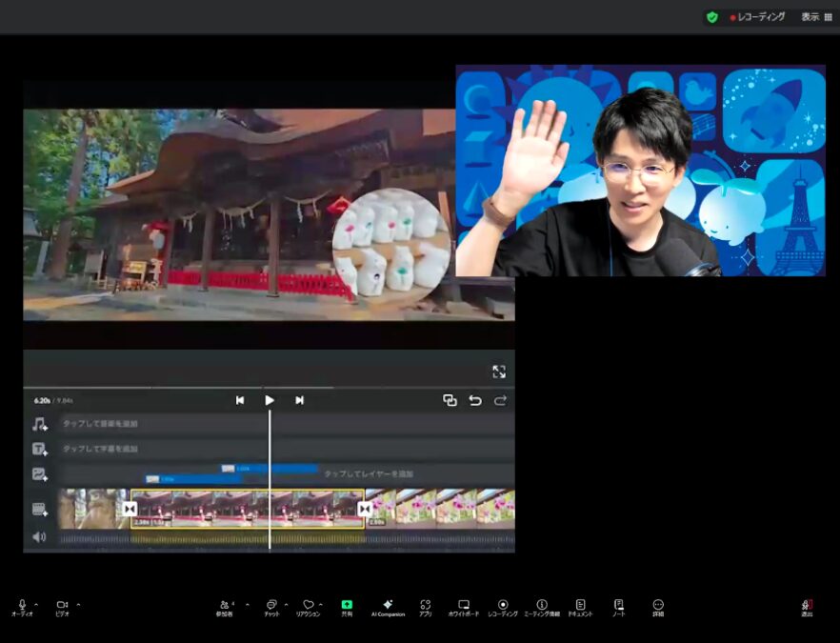Open the 詳細 more options menu
Viewport: 840px width, 643px height.
click(658, 607)
